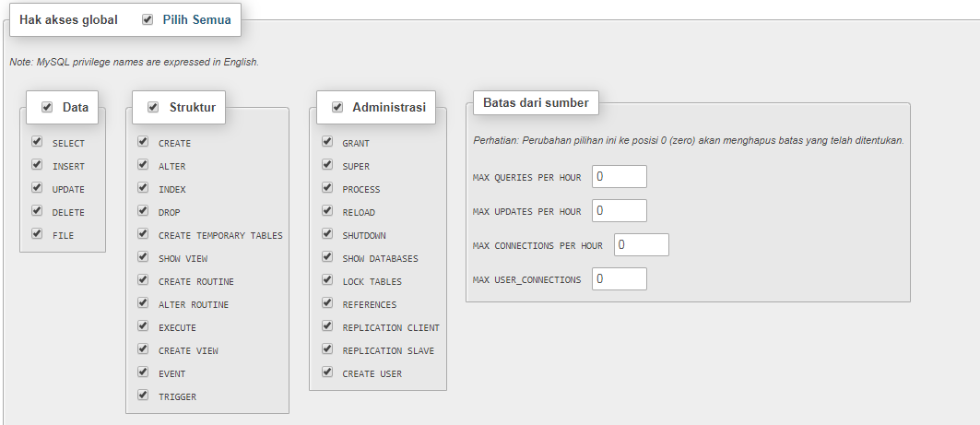This screenshot has height=425, width=980.
Task: Toggle the Struktur group checkbox
Action: (x=153, y=107)
